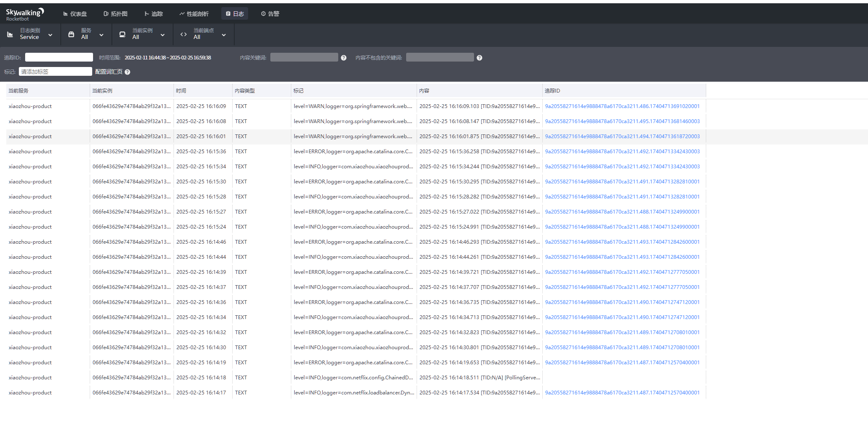Open trace ID ending 495.17404713681460003
This screenshot has width=868, height=425.
coord(622,121)
